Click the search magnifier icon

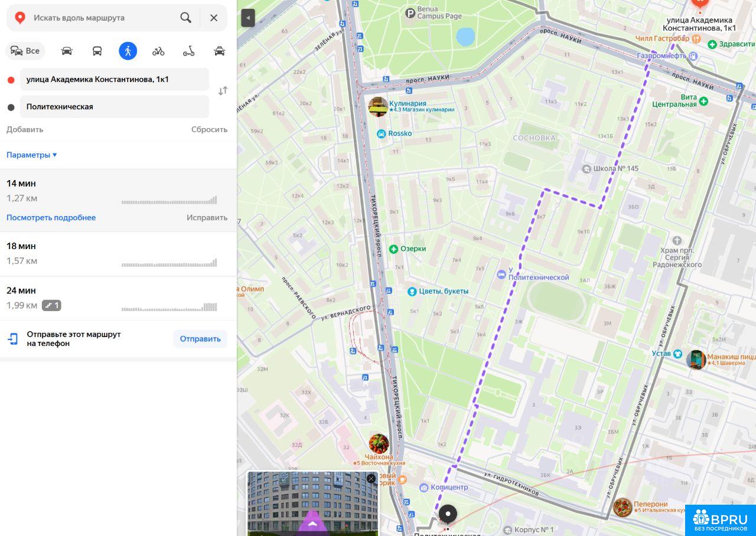coord(185,18)
